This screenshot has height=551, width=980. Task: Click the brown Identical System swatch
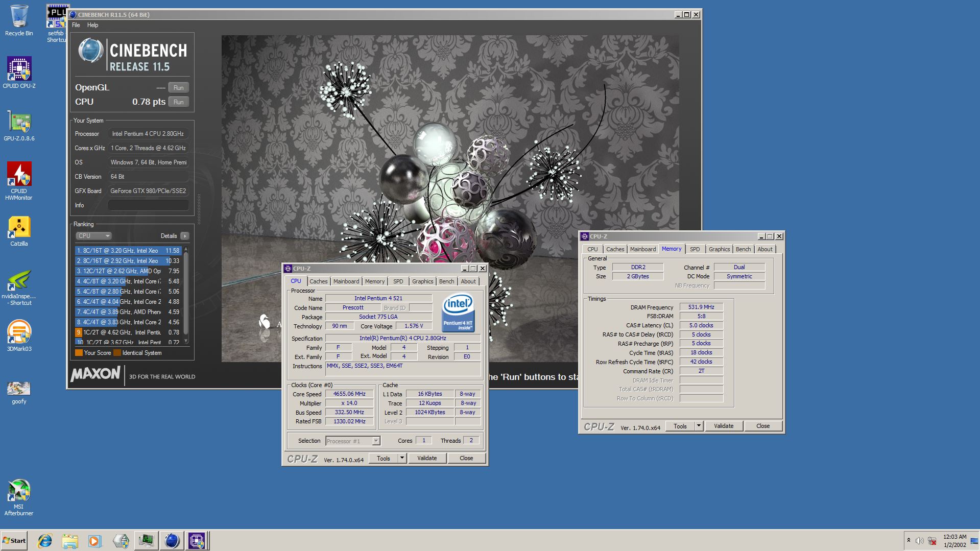pyautogui.click(x=117, y=353)
